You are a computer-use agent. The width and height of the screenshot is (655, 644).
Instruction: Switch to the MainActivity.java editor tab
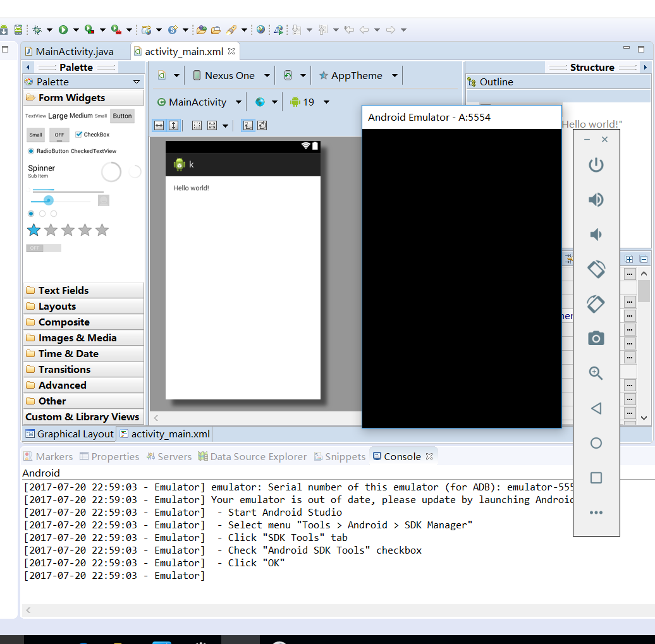click(x=75, y=51)
